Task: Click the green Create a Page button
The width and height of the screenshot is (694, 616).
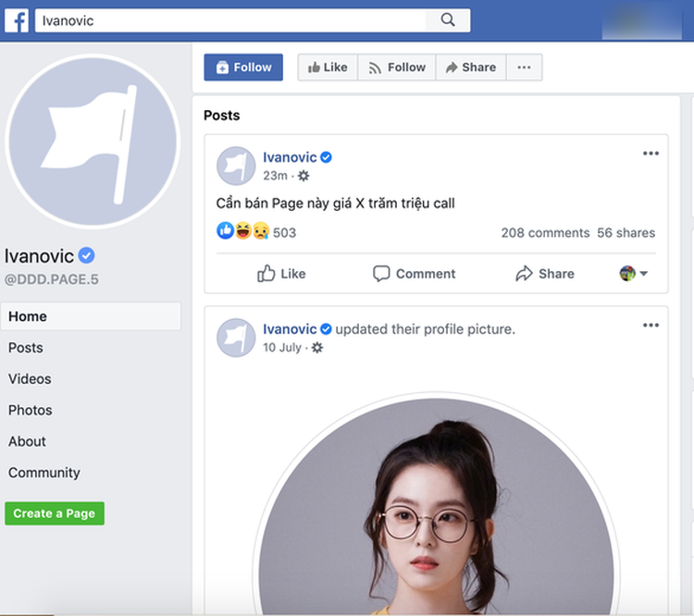Action: click(55, 513)
